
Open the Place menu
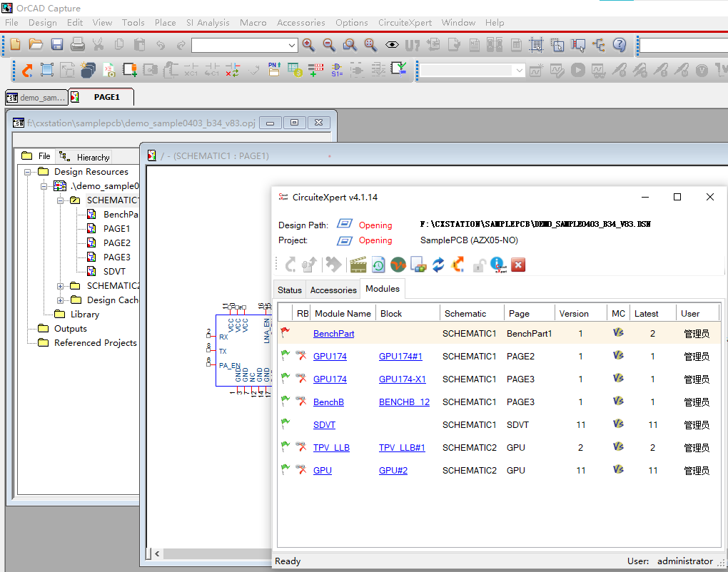point(166,22)
